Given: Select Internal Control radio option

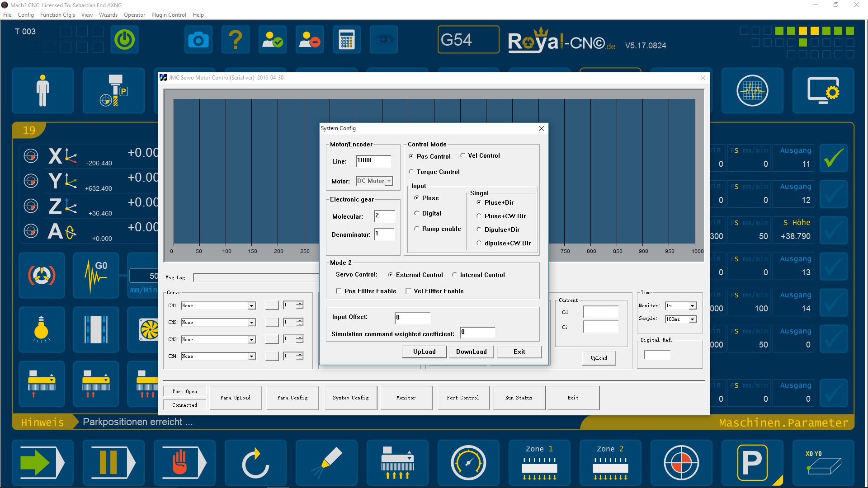Looking at the screenshot, I should (455, 275).
